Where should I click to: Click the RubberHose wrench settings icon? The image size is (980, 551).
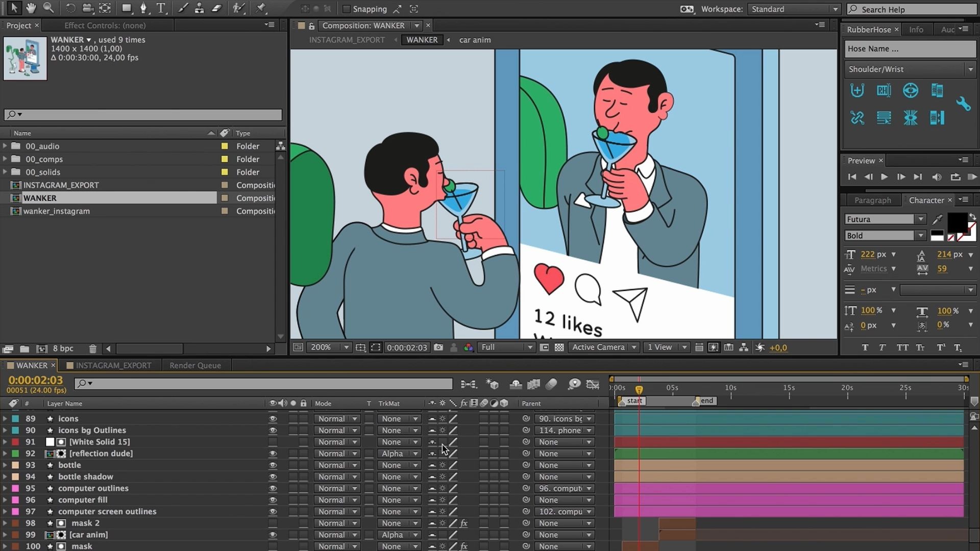[x=963, y=104]
